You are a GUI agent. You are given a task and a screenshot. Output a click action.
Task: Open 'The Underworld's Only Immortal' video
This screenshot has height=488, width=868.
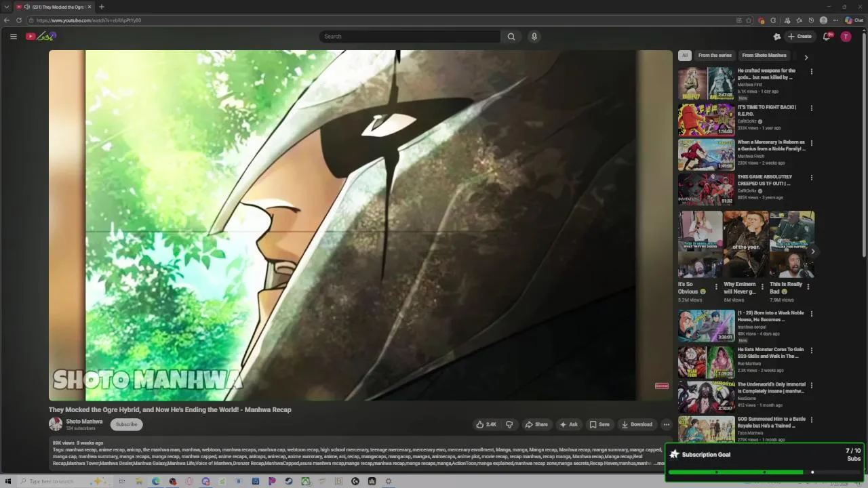click(x=706, y=396)
